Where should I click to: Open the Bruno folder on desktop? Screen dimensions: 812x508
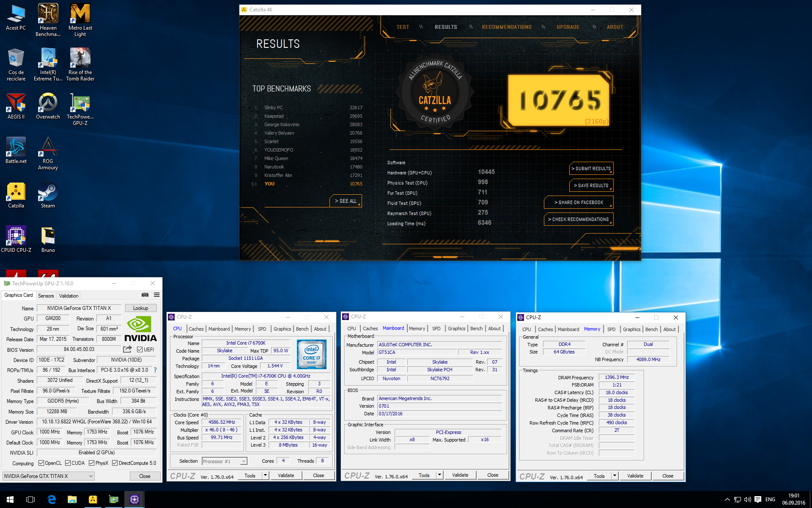(x=48, y=240)
